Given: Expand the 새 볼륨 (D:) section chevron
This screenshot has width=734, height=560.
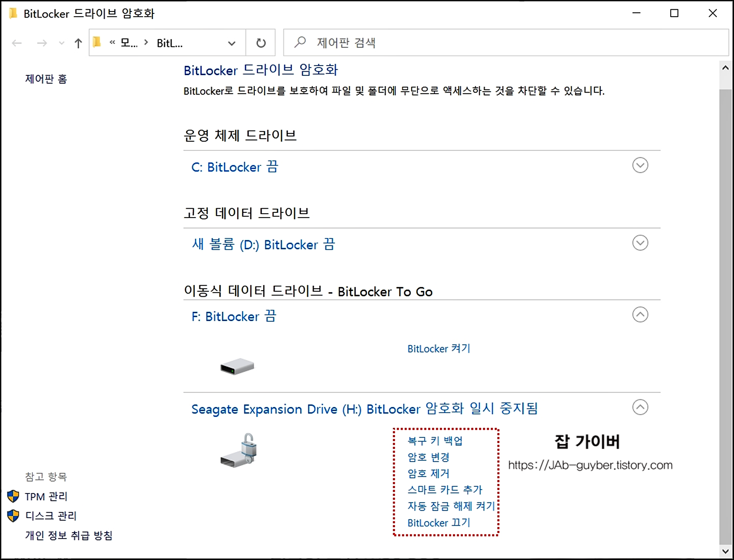Looking at the screenshot, I should click(640, 243).
